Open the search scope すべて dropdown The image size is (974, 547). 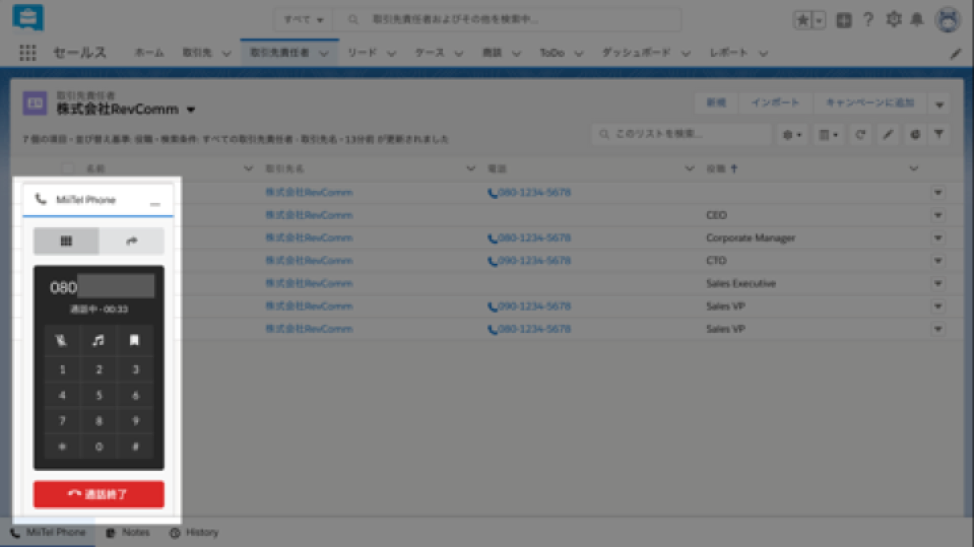[303, 20]
